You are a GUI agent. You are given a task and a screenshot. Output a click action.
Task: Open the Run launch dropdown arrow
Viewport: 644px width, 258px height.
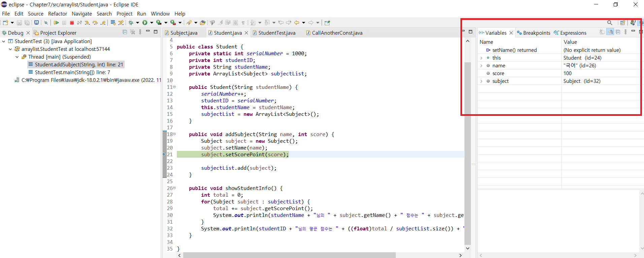point(152,23)
